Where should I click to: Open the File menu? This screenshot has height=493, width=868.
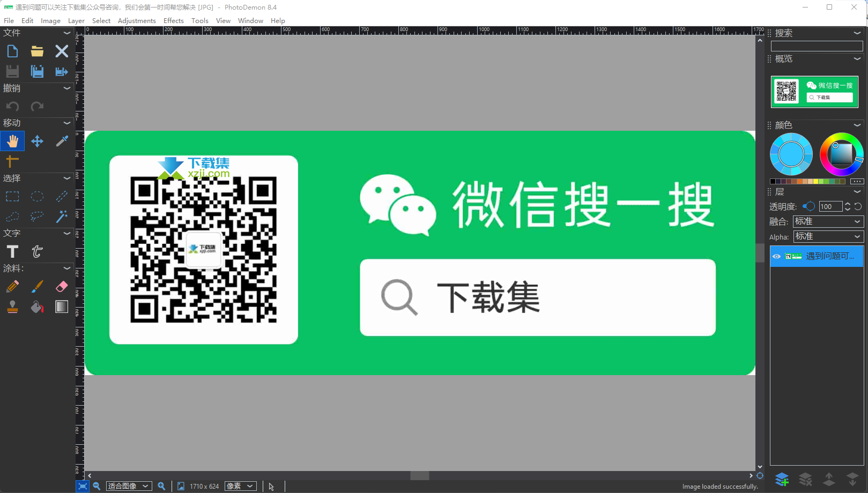click(x=9, y=20)
